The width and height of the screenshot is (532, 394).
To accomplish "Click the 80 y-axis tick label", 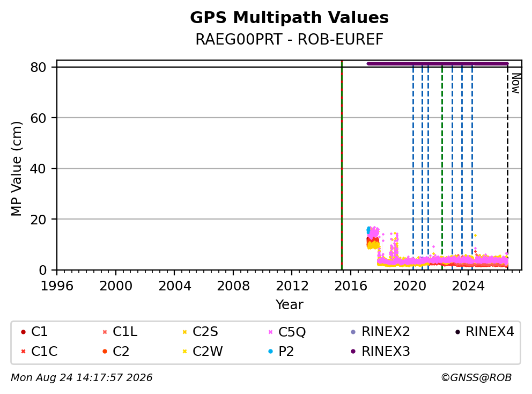I will (38, 67).
